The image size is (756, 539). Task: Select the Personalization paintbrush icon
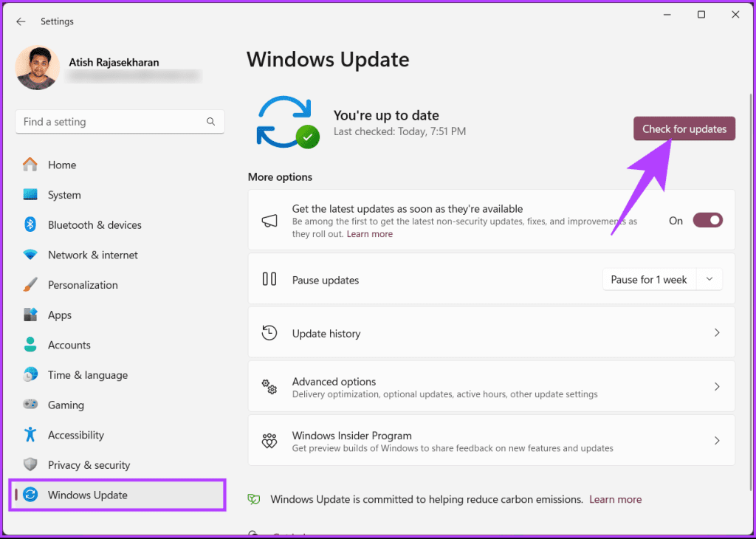click(x=30, y=284)
